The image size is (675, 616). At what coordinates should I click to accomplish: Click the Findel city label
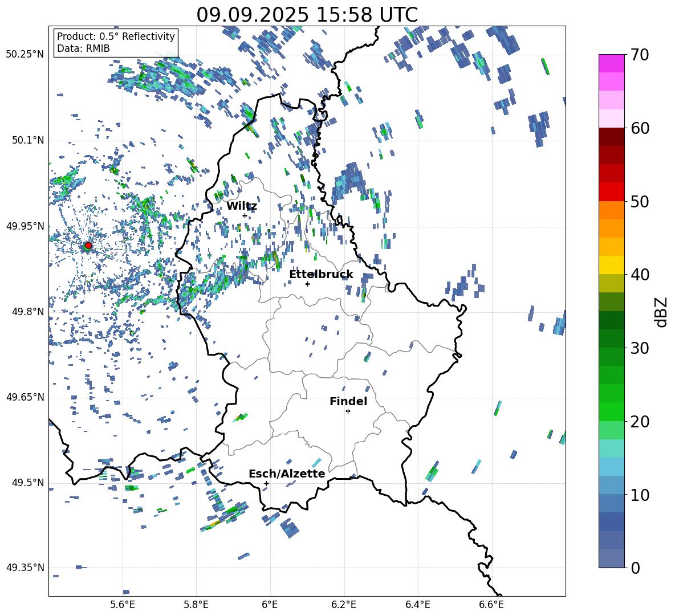(x=348, y=401)
